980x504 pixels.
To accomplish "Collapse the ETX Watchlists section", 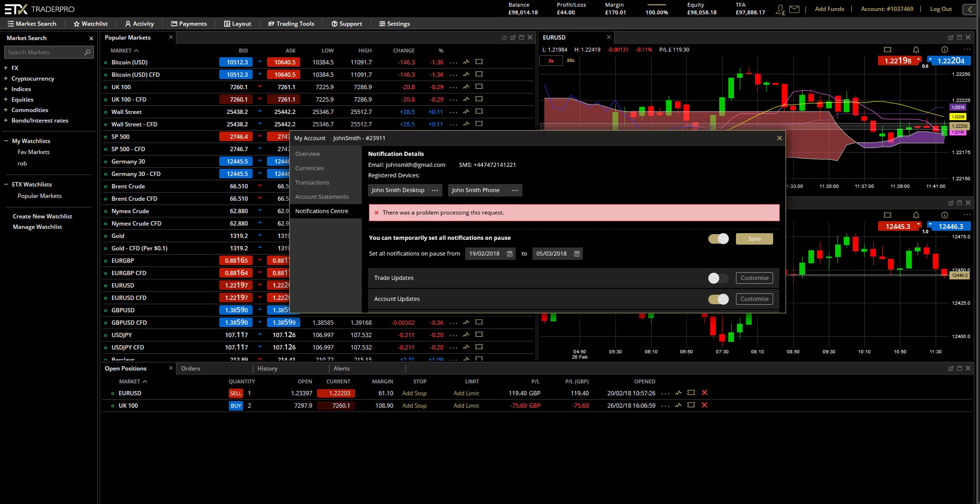I will [x=6, y=185].
